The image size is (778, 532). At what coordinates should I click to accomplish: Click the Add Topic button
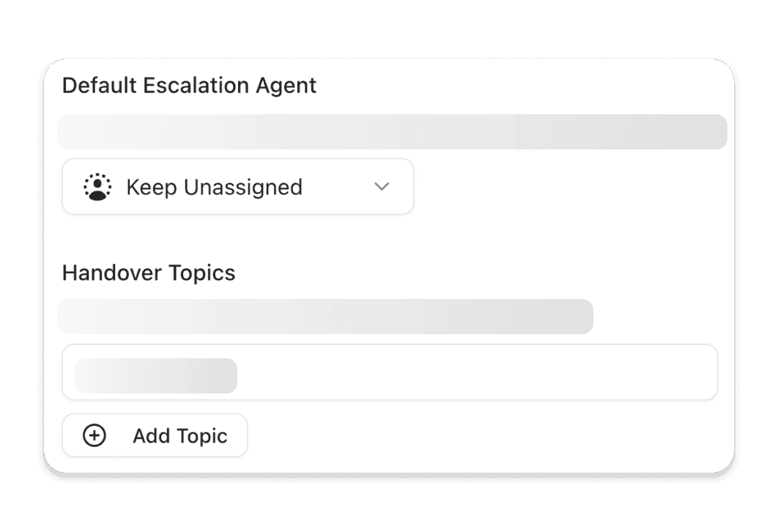(155, 435)
